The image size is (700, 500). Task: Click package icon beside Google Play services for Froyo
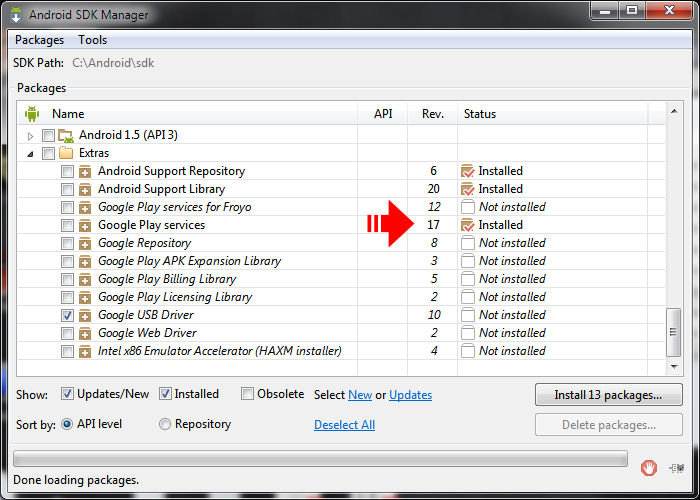click(85, 207)
